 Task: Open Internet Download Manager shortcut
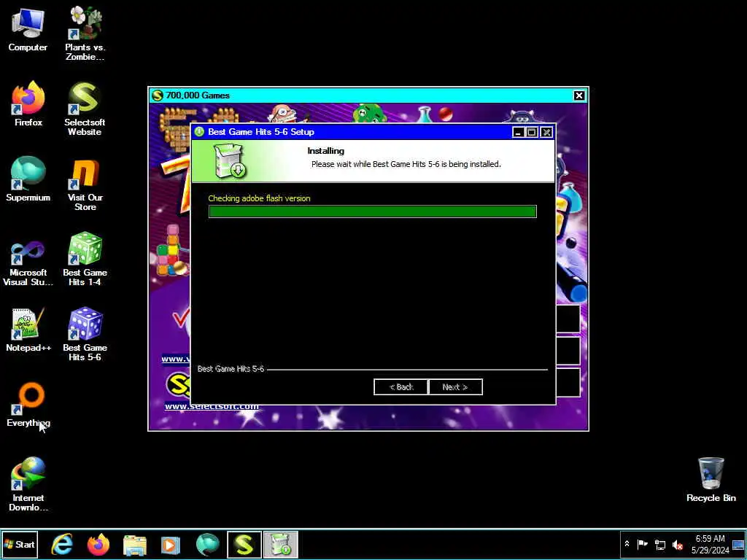point(28,484)
